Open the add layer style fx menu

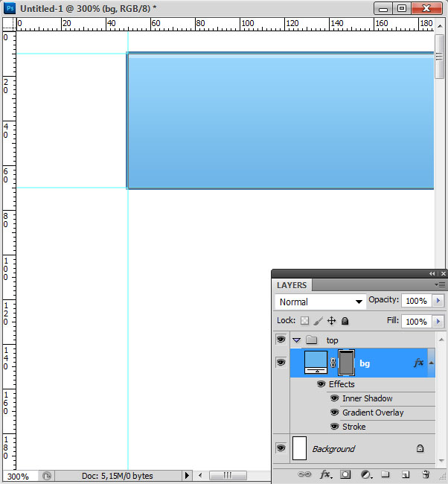[x=326, y=474]
